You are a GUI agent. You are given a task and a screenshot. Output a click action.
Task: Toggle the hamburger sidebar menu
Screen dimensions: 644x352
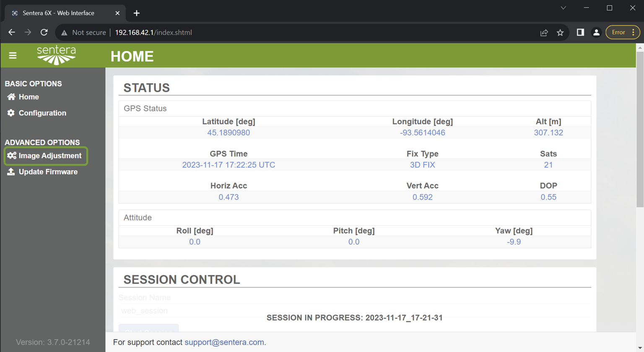pyautogui.click(x=13, y=55)
